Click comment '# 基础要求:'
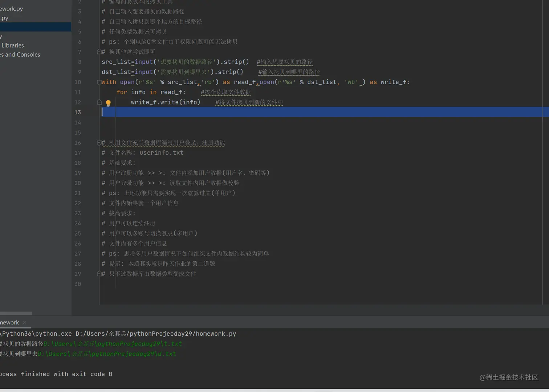The height and width of the screenshot is (392, 549). [119, 163]
